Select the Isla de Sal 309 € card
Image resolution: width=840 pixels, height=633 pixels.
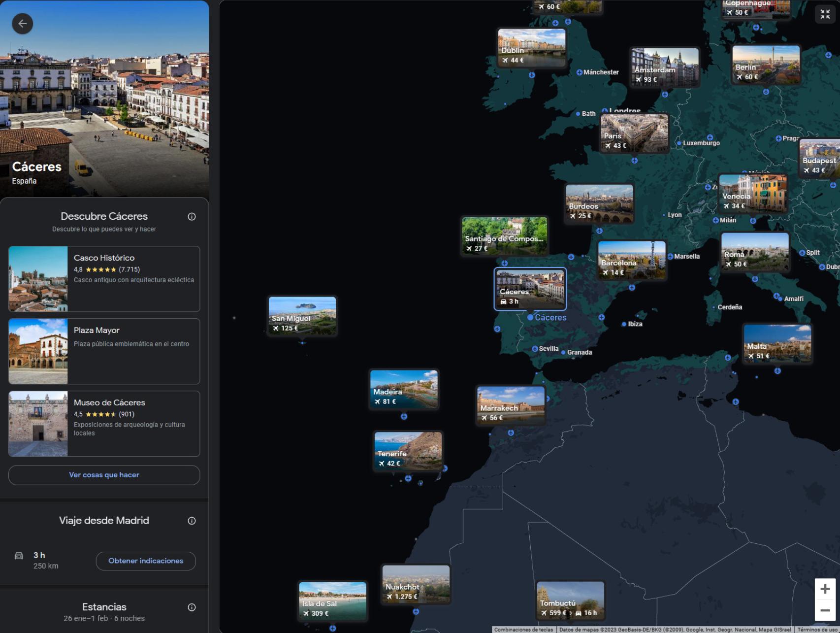click(x=333, y=601)
